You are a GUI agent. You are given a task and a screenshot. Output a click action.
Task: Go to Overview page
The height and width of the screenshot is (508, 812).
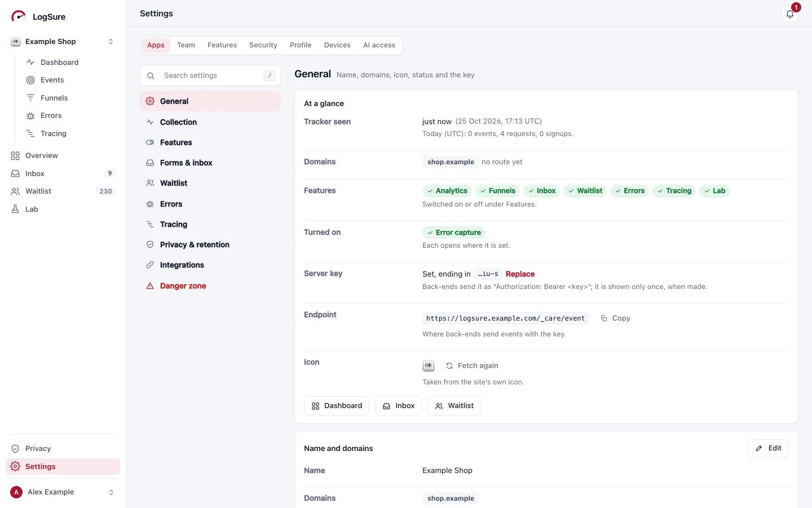point(63,156)
